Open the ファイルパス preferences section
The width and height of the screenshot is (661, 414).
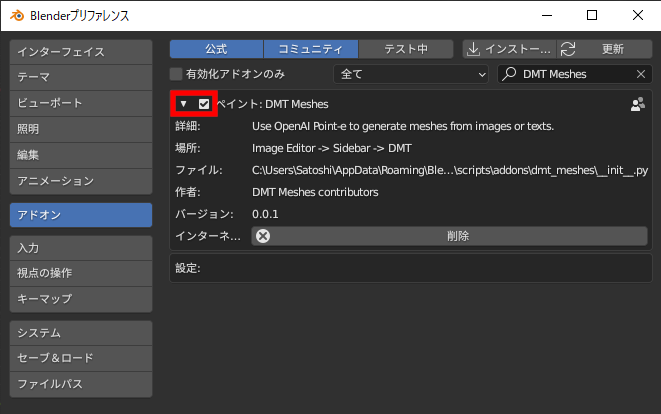(81, 383)
